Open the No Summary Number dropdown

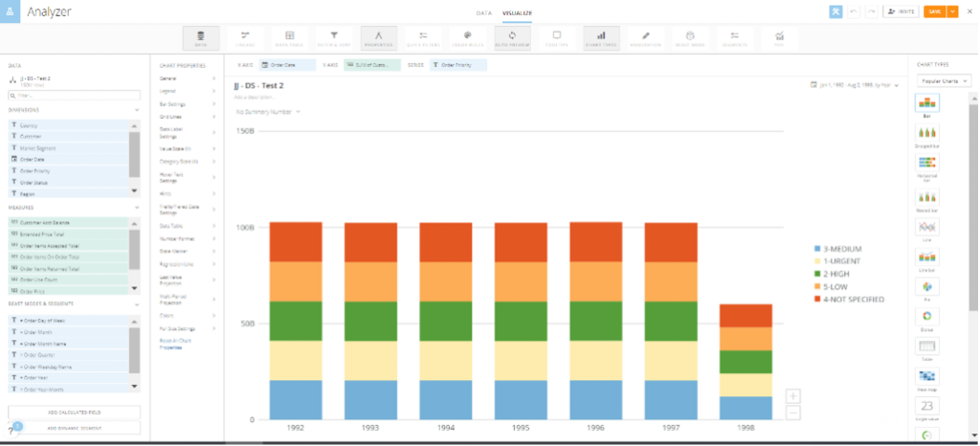268,112
